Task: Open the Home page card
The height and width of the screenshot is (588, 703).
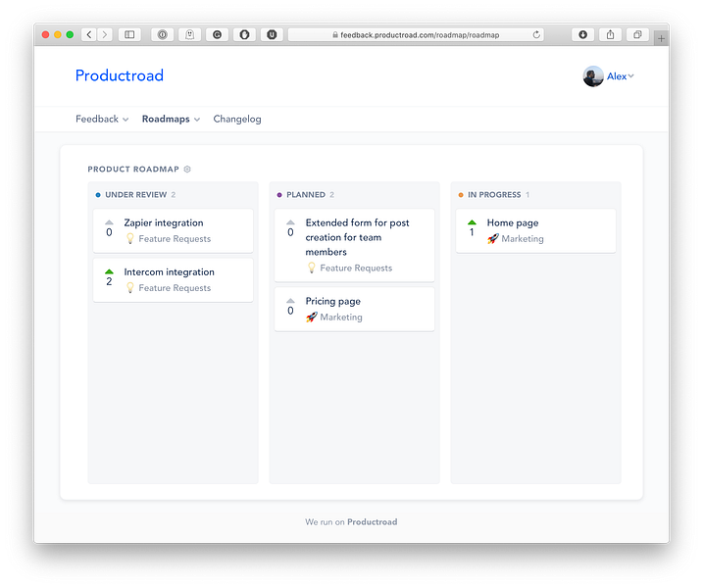Action: pyautogui.click(x=535, y=230)
